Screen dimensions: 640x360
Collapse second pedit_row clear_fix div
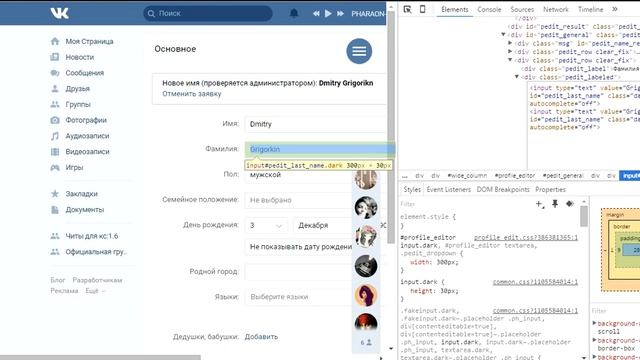click(x=510, y=60)
